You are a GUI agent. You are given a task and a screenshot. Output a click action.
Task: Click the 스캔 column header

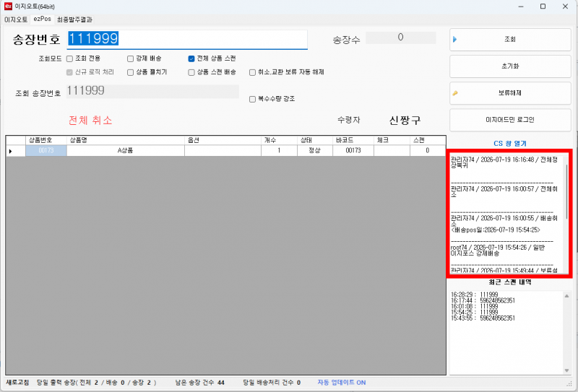tap(428, 140)
